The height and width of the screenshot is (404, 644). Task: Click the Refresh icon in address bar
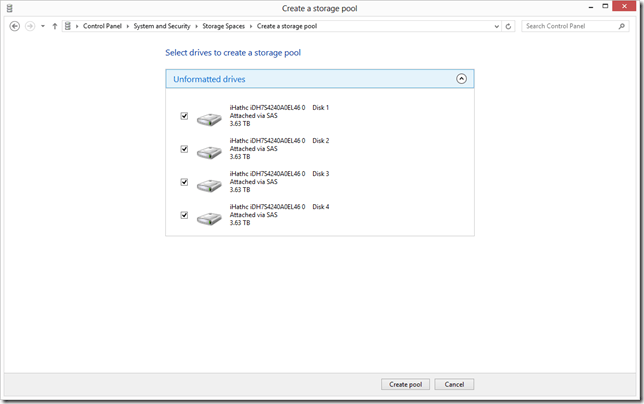click(x=509, y=26)
